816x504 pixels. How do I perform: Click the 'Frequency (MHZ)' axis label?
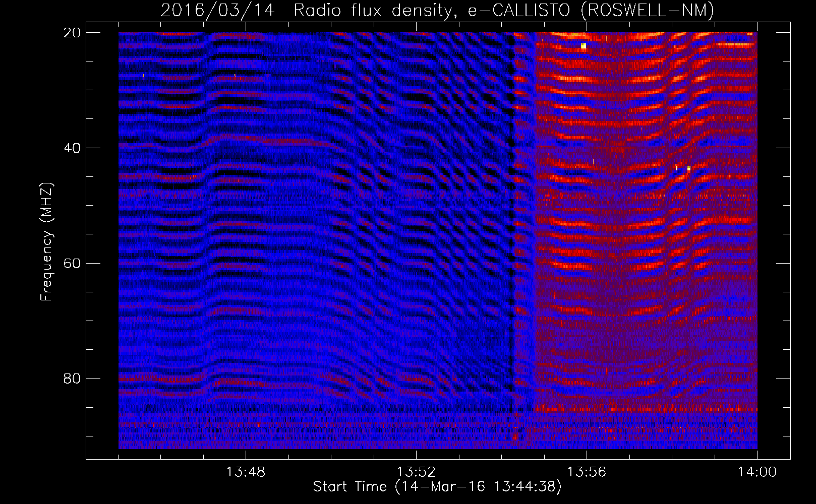click(46, 242)
